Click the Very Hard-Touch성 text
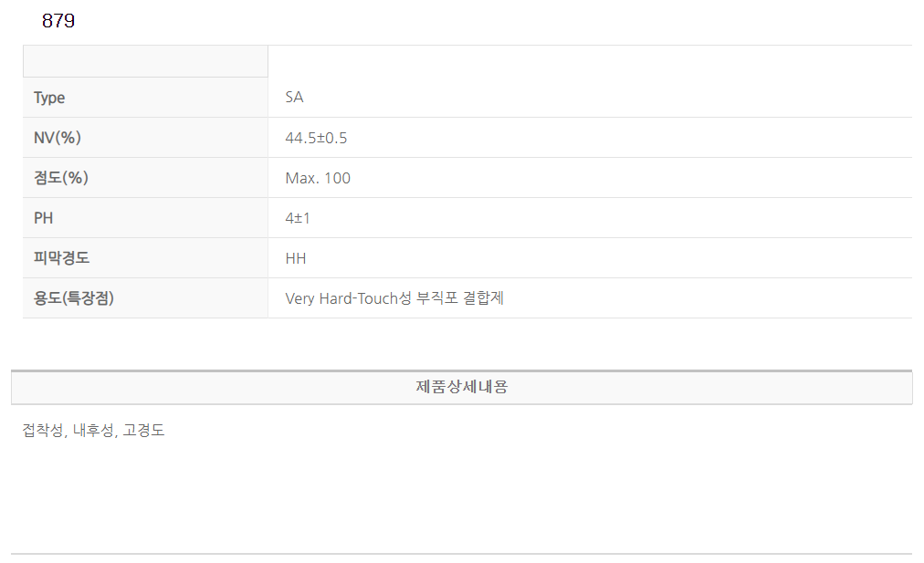924x563 pixels. click(x=348, y=298)
